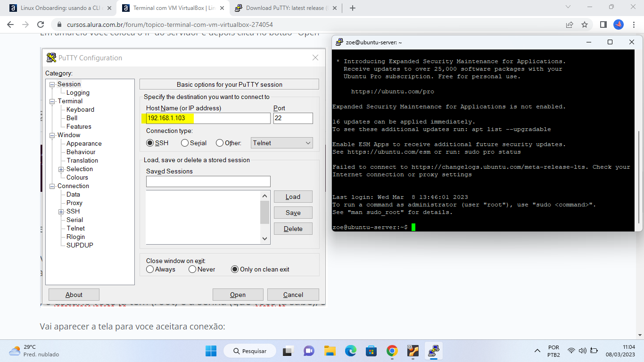Open a new browser tab
Screen dimensions: 644x362
tap(353, 8)
